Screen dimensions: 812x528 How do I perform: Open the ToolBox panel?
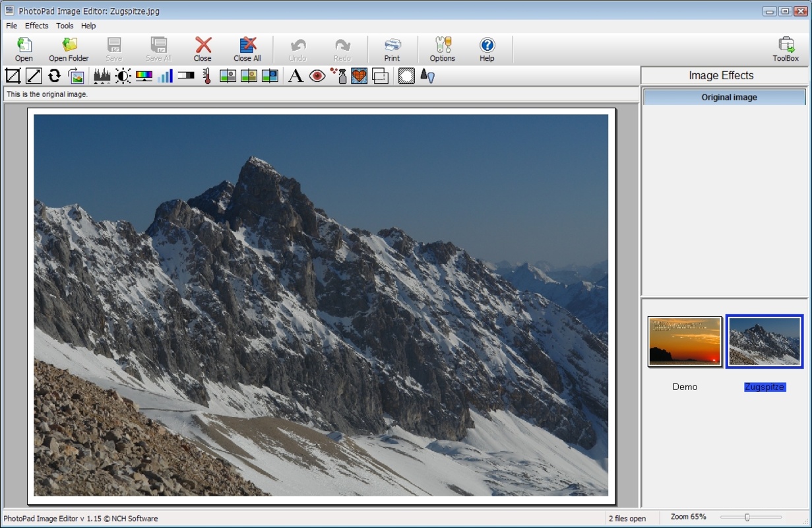(x=786, y=49)
